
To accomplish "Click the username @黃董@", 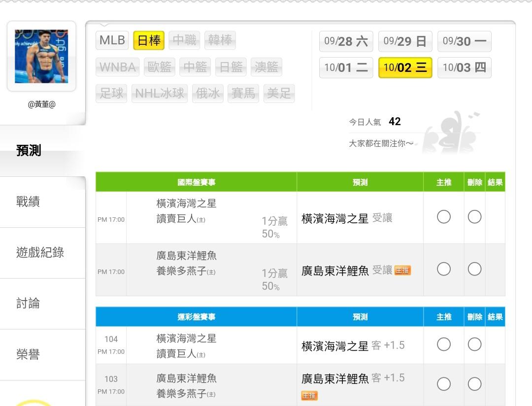I will pyautogui.click(x=41, y=104).
